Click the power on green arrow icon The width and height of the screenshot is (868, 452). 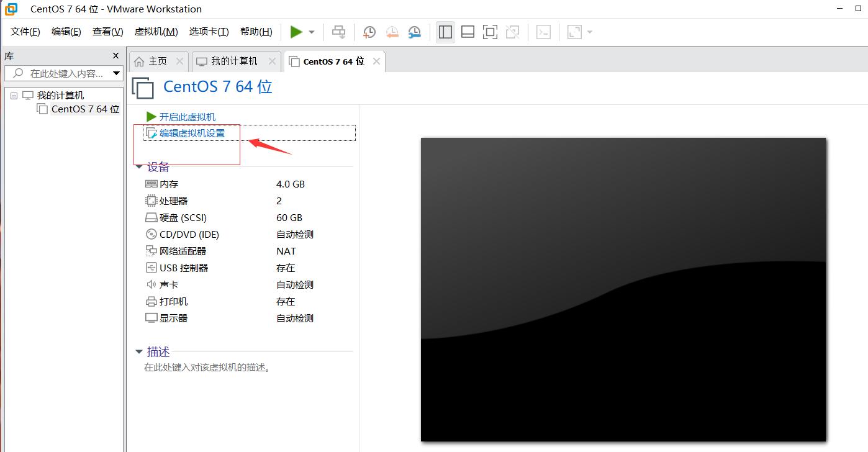click(297, 32)
